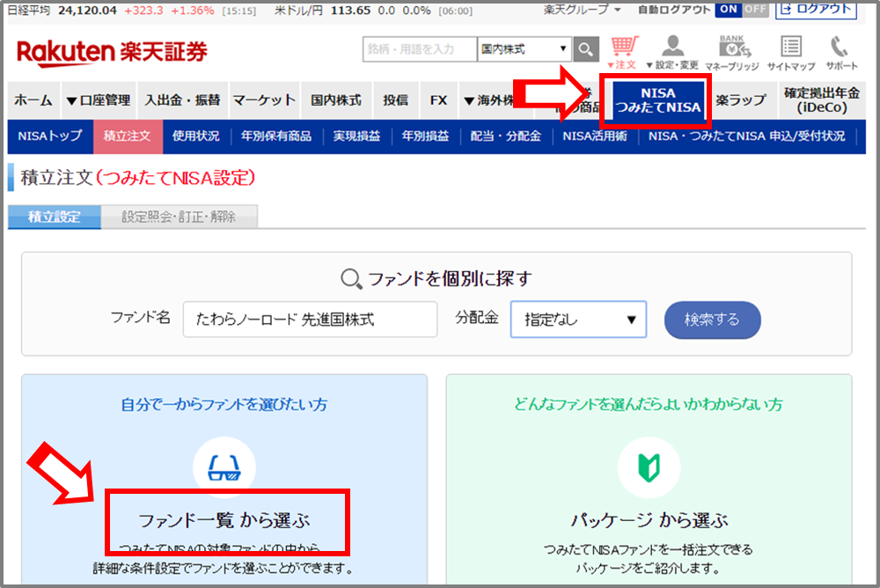Choose ファンド一覧 から選ぶ
The height and width of the screenshot is (588, 880).
pos(224,520)
